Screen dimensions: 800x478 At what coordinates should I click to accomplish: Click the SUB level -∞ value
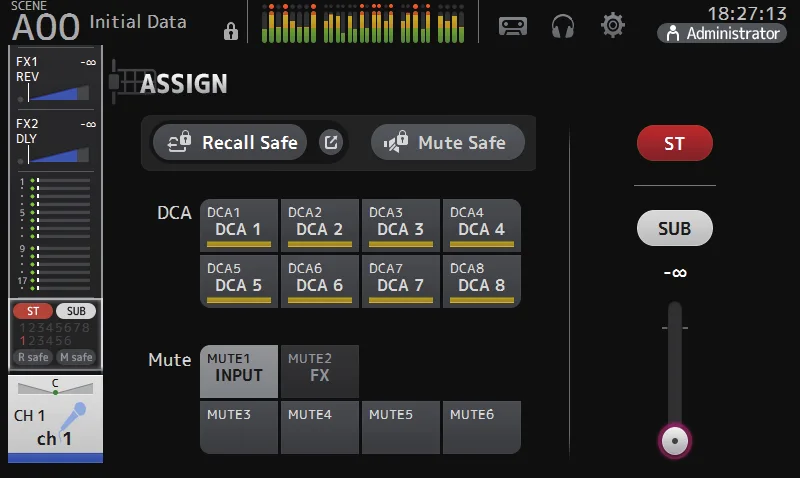674,273
